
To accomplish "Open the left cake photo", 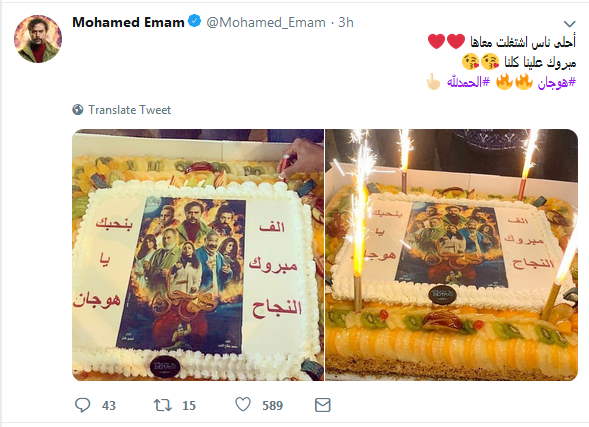I will coord(198,255).
